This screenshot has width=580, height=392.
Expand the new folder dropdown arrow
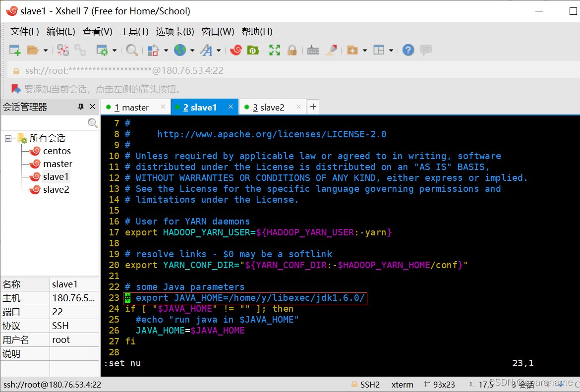pyautogui.click(x=365, y=50)
